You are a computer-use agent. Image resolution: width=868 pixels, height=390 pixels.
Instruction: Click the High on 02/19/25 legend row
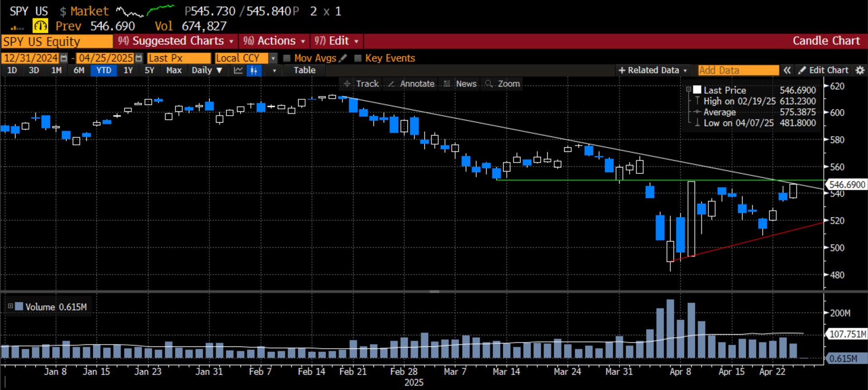click(x=755, y=101)
